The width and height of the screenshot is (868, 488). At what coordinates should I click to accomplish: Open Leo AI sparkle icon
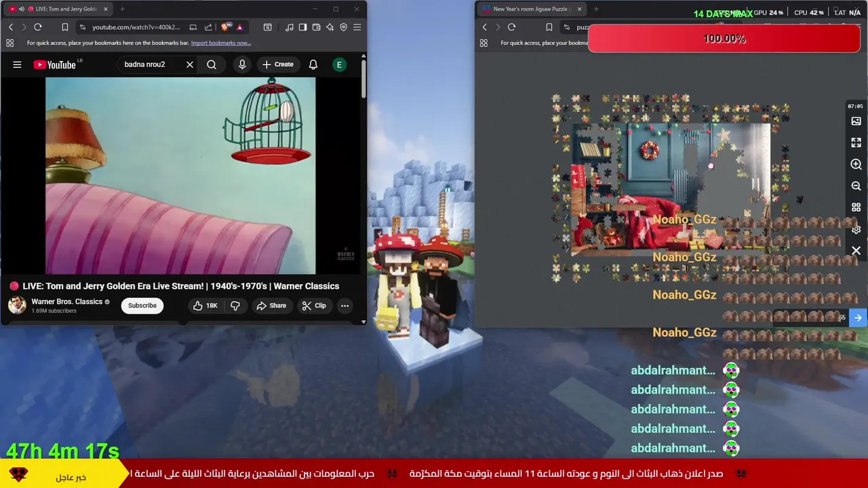330,27
